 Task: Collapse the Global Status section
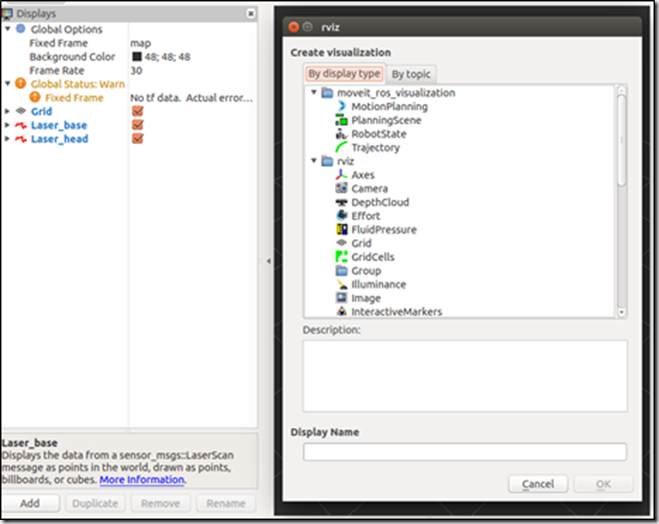coord(8,83)
